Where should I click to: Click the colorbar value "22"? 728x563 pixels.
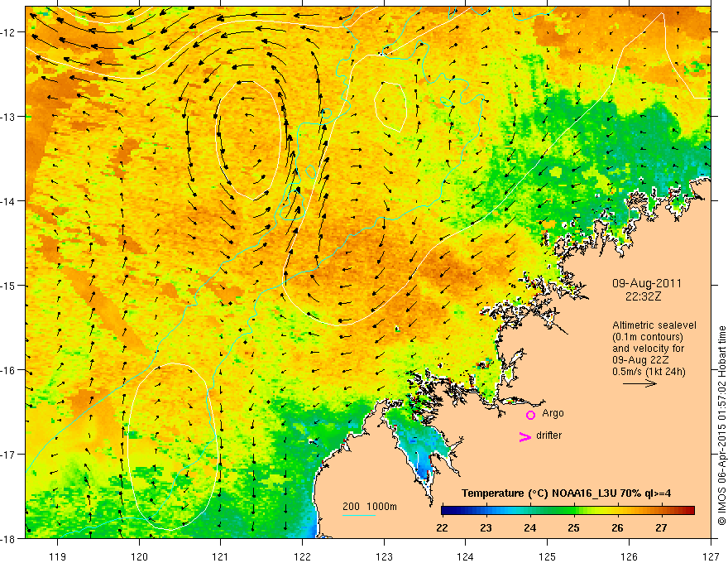point(442,527)
